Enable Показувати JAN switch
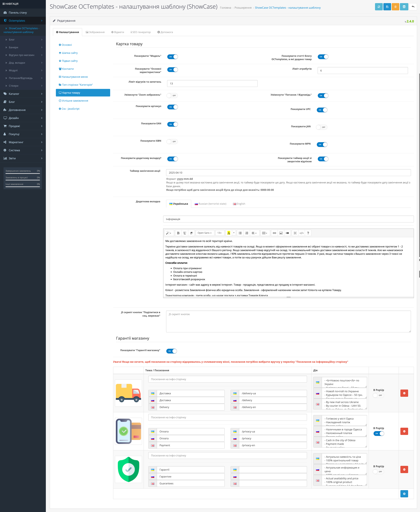Screen dimensions: 420x512 (x=322, y=127)
